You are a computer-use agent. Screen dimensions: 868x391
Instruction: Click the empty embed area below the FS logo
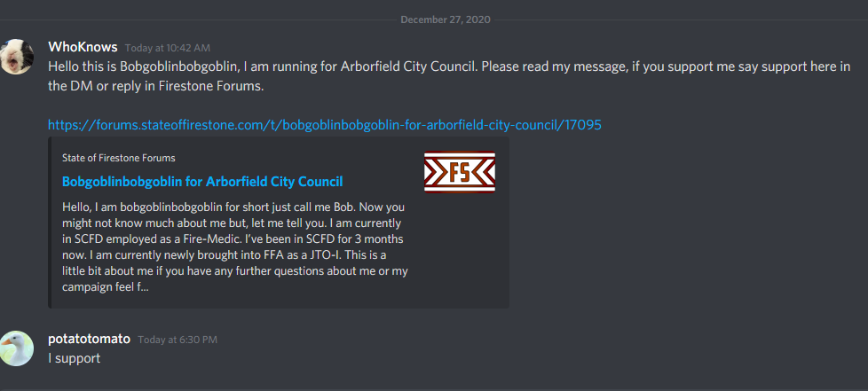pos(460,249)
